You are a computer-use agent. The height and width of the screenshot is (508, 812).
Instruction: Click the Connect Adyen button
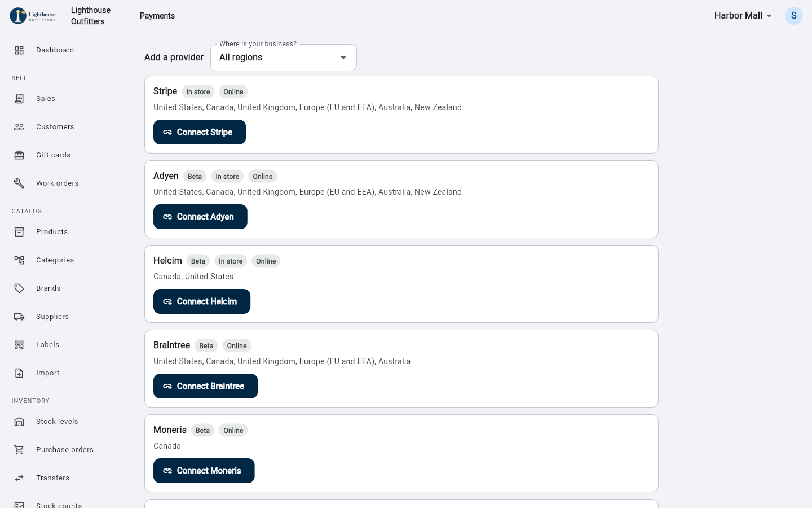pyautogui.click(x=200, y=217)
